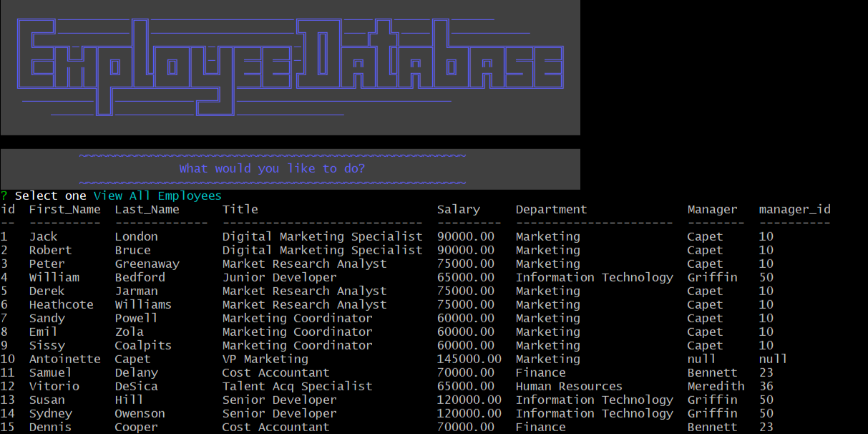868x434 pixels.
Task: Select the employee Jack London row
Action: click(x=215, y=236)
